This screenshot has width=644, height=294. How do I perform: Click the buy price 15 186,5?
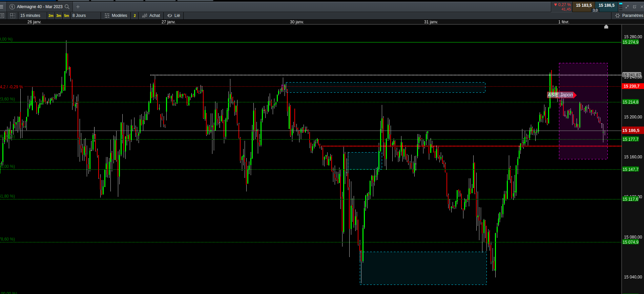[x=606, y=5]
